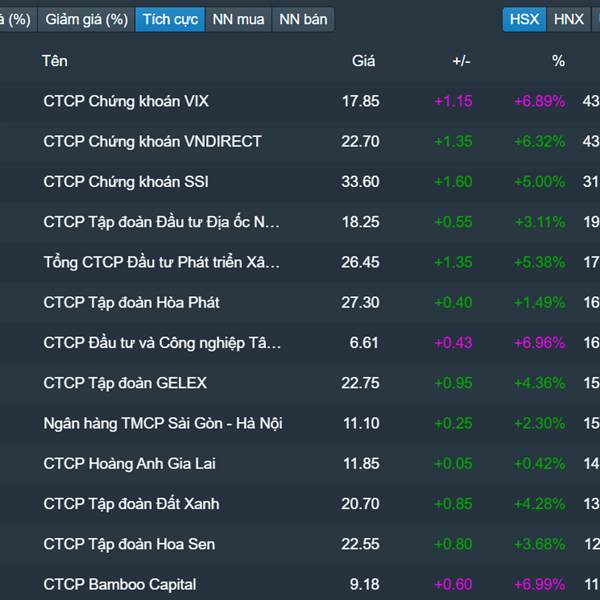Click the +0.80 change value

(453, 544)
